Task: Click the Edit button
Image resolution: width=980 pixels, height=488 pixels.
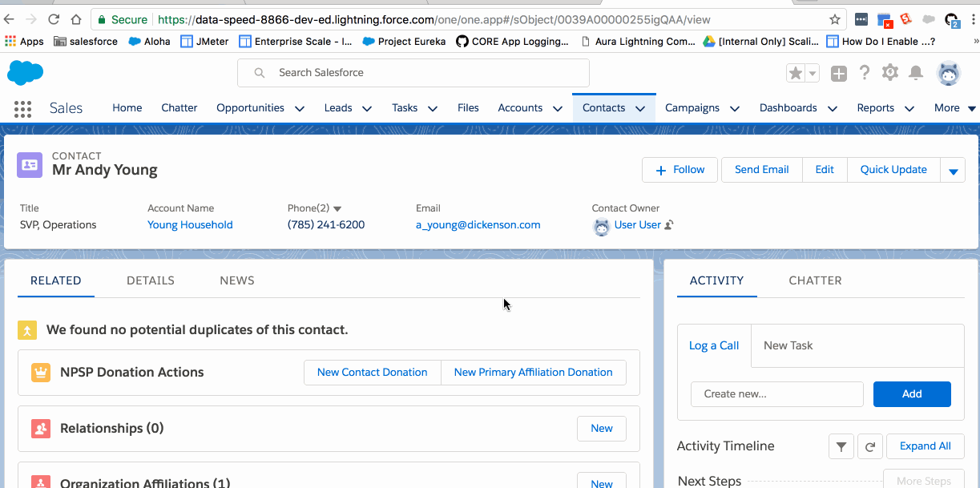Action: tap(825, 170)
